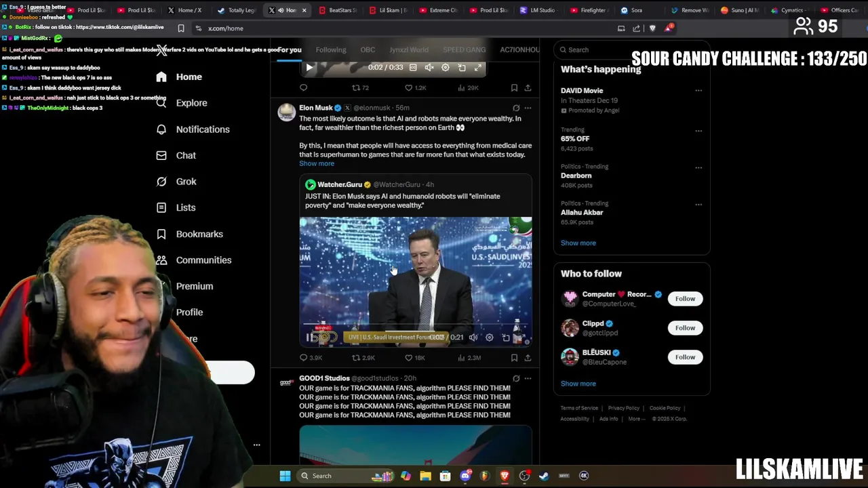This screenshot has width=868, height=488.
Task: Click the X Search field
Action: coord(631,49)
